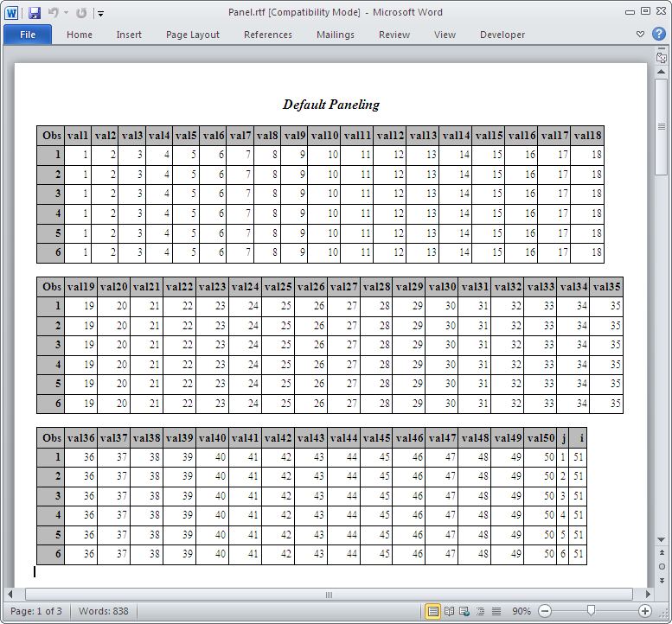This screenshot has height=624, width=672.
Task: Click the Default Paneling title text
Action: (331, 105)
